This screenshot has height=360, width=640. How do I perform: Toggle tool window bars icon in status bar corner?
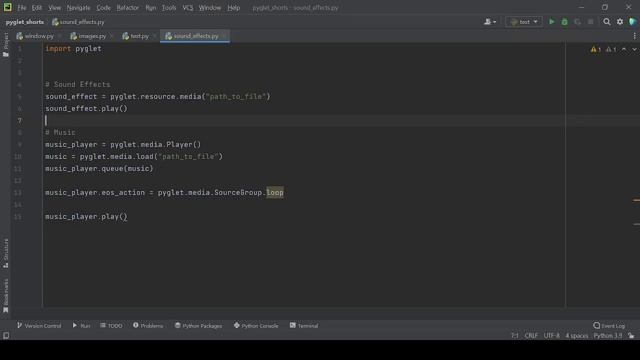pyautogui.click(x=6, y=336)
